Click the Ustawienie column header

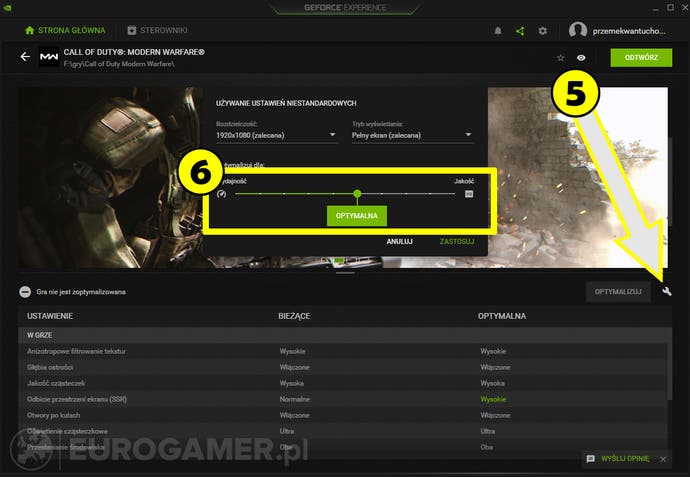tap(50, 316)
